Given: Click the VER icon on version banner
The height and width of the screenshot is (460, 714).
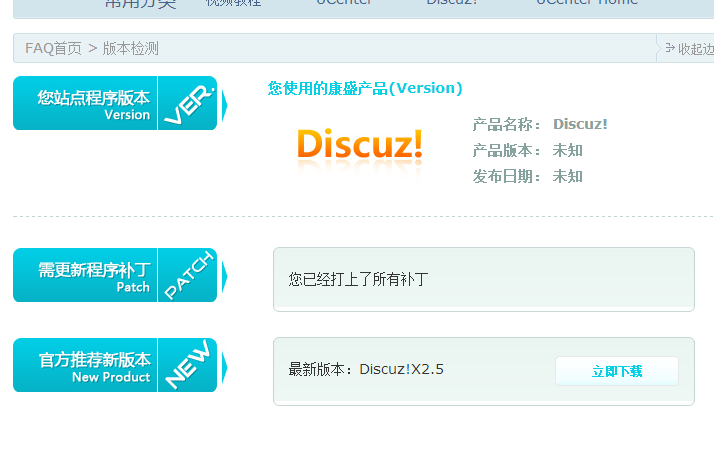Looking at the screenshot, I should click(188, 103).
